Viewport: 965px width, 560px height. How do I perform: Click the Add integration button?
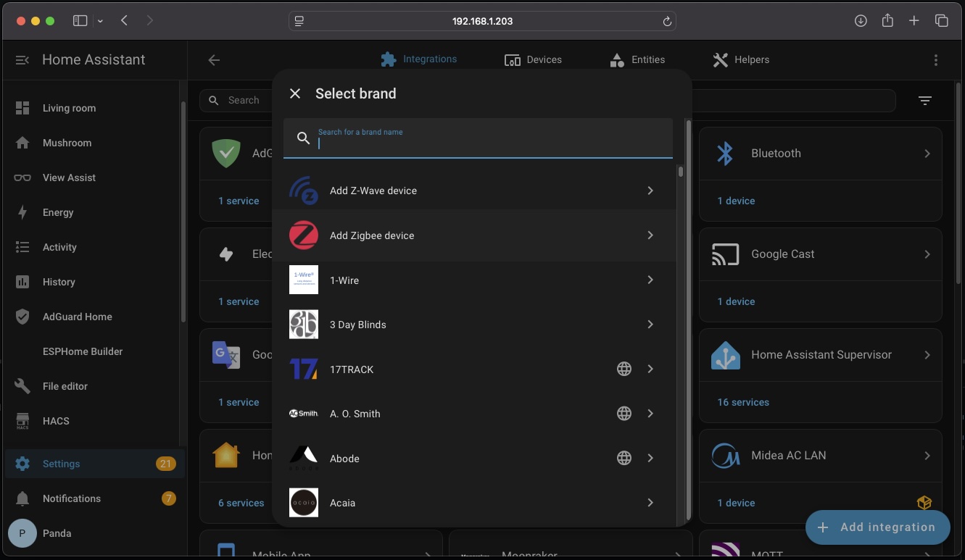[x=877, y=527]
